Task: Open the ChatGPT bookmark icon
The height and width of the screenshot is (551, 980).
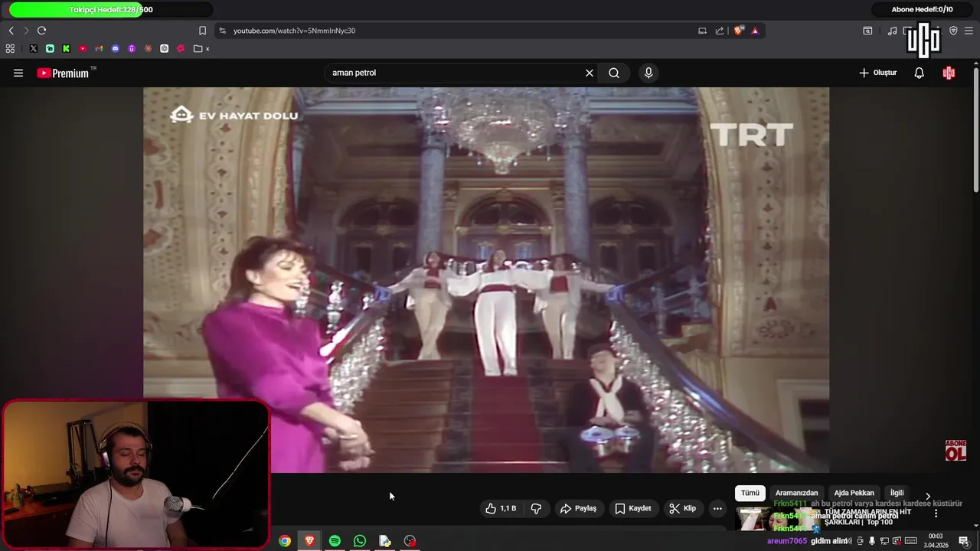Action: (x=164, y=48)
